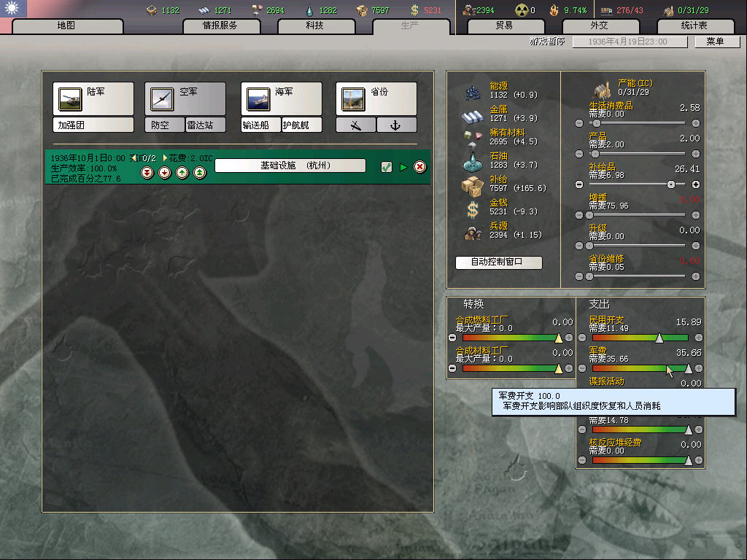Click the green play arrow on production item

tap(403, 167)
